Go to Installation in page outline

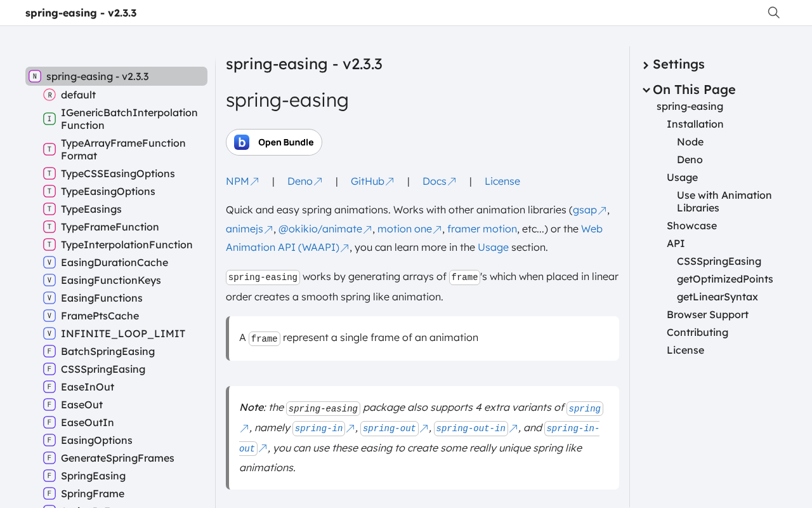click(x=695, y=124)
